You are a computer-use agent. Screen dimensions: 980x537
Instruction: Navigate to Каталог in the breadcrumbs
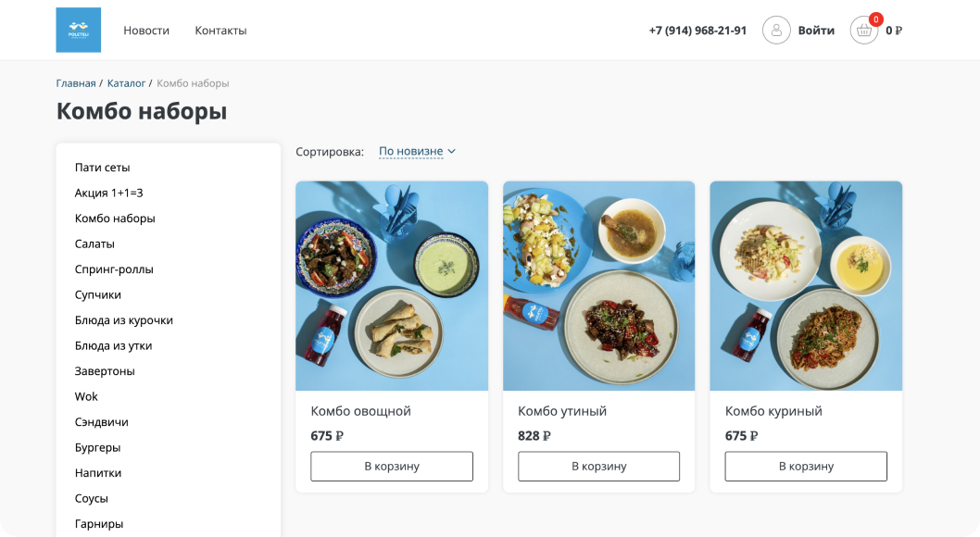click(x=126, y=83)
